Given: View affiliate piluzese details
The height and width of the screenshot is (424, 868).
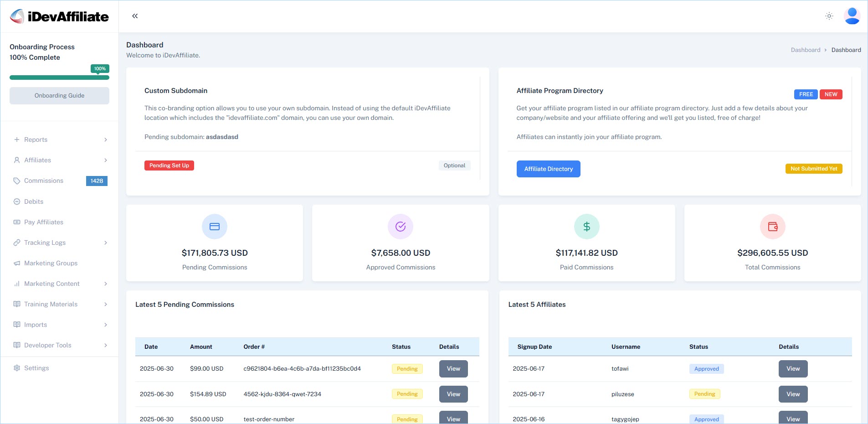Looking at the screenshot, I should tap(793, 394).
